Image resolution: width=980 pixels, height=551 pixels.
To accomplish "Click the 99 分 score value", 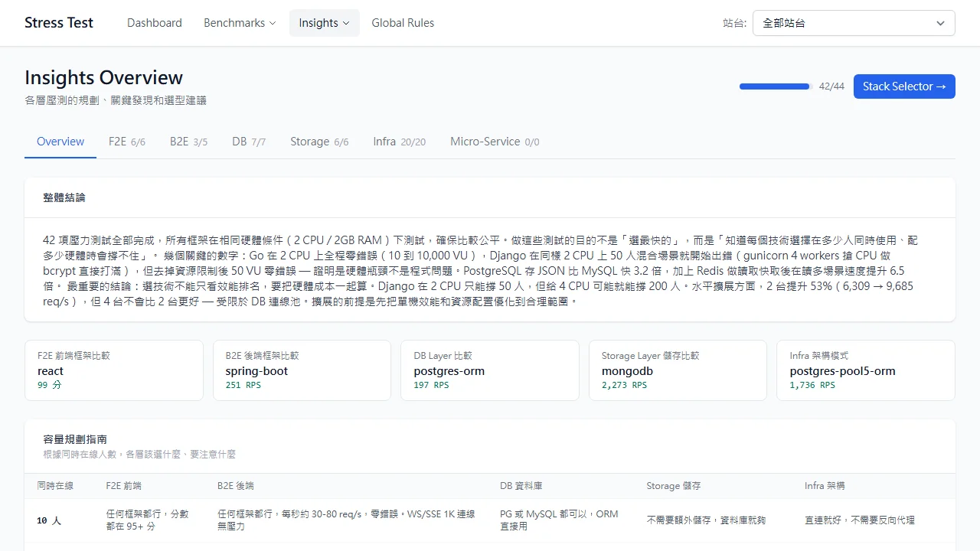I will click(x=49, y=385).
